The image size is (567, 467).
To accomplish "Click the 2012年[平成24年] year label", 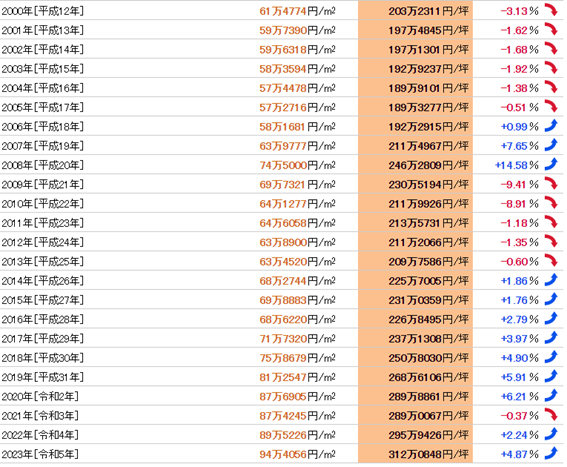I will coord(43,242).
